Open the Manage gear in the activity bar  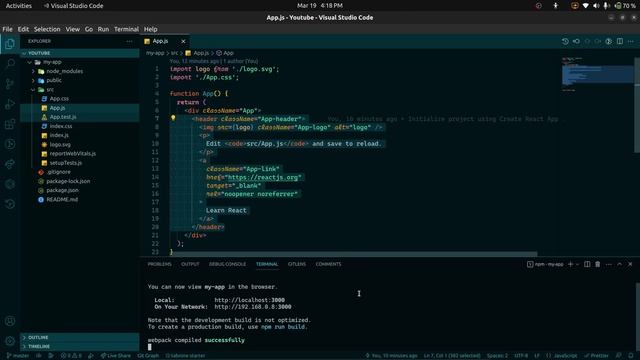coord(10,341)
